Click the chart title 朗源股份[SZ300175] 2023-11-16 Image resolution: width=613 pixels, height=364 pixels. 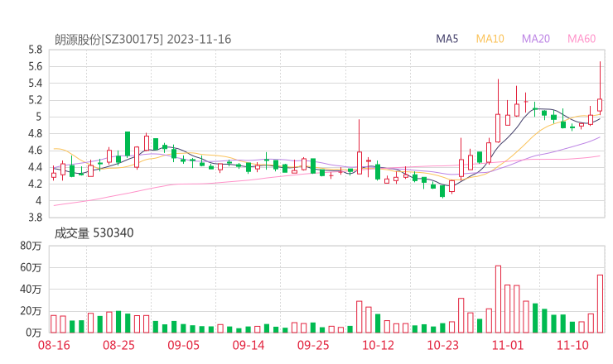(142, 40)
